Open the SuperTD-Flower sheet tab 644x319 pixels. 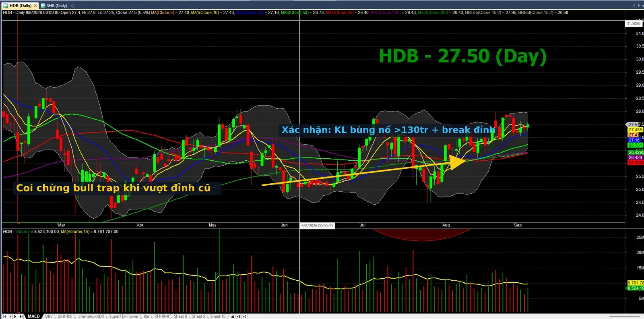[x=124, y=316]
